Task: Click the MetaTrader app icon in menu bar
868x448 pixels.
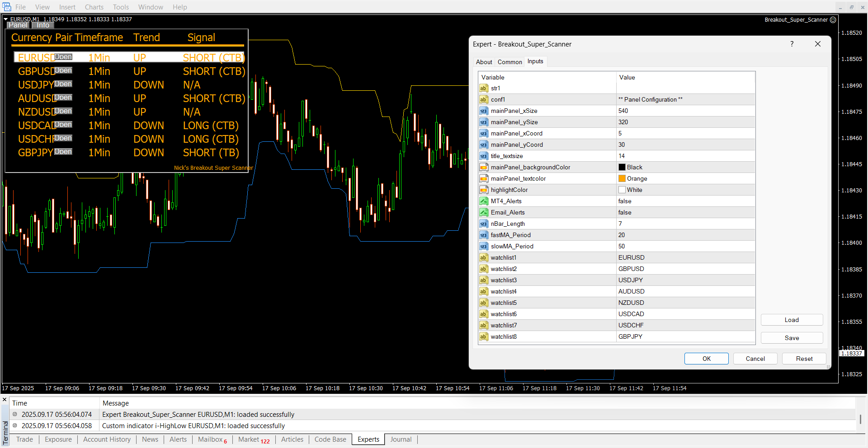Action: 7,7
